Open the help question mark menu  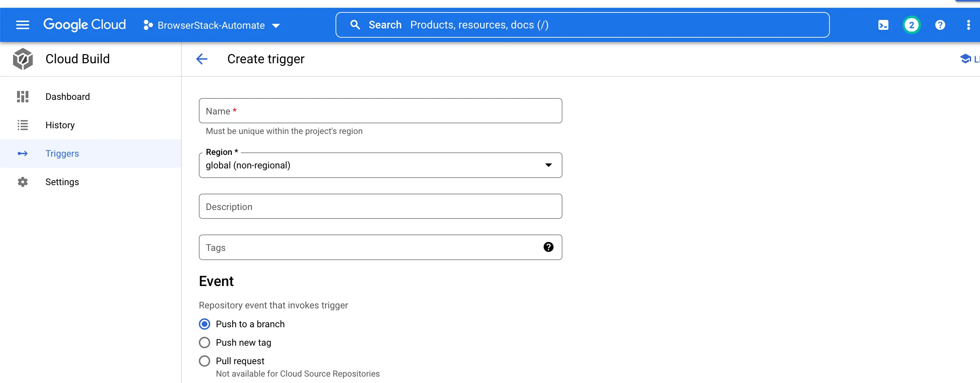click(x=940, y=25)
